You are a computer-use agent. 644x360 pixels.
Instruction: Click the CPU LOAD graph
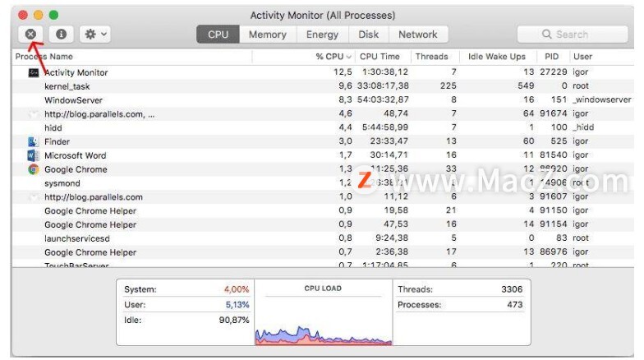(324, 335)
